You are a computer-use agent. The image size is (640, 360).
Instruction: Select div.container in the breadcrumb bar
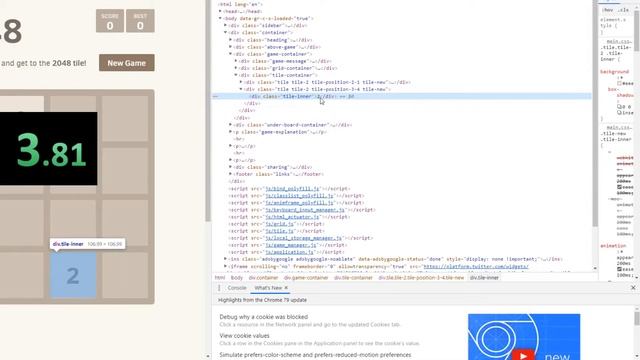coord(263,278)
